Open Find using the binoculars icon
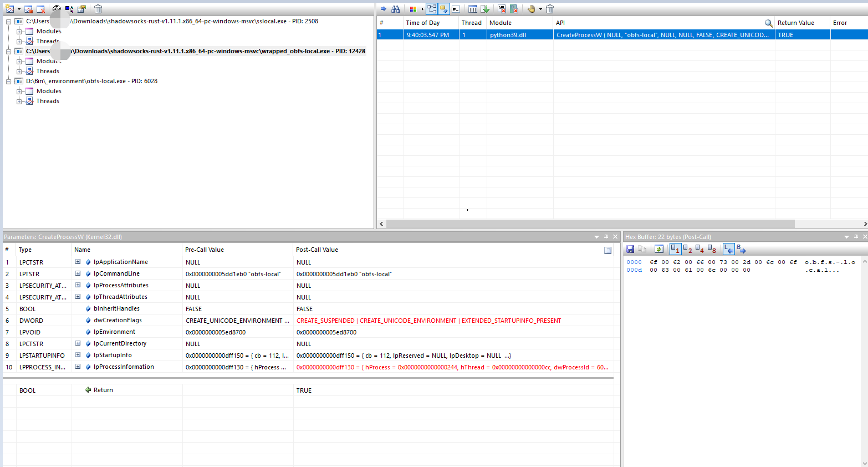The image size is (868, 467). 395,9
